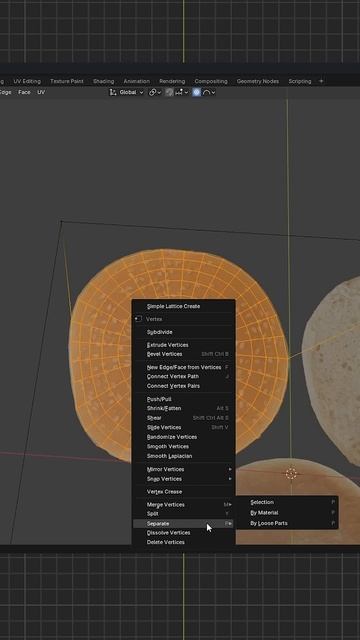Choose Connect Vertex Path
Screen dimensions: 360x640
point(183,376)
